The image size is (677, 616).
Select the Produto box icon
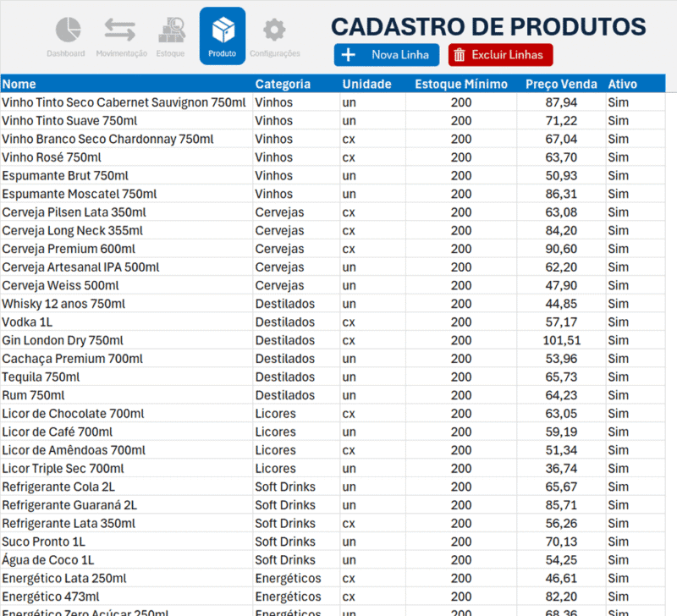(223, 30)
